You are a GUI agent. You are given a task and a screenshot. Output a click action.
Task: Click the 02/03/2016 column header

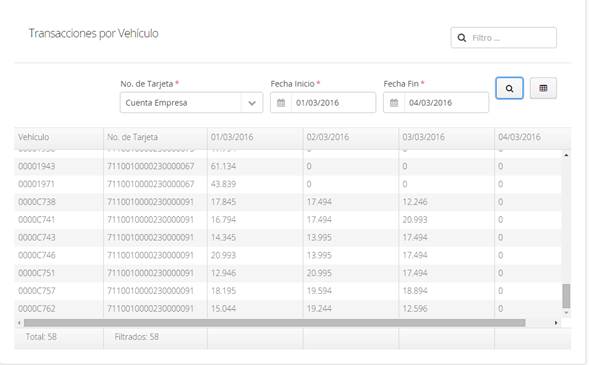point(351,137)
